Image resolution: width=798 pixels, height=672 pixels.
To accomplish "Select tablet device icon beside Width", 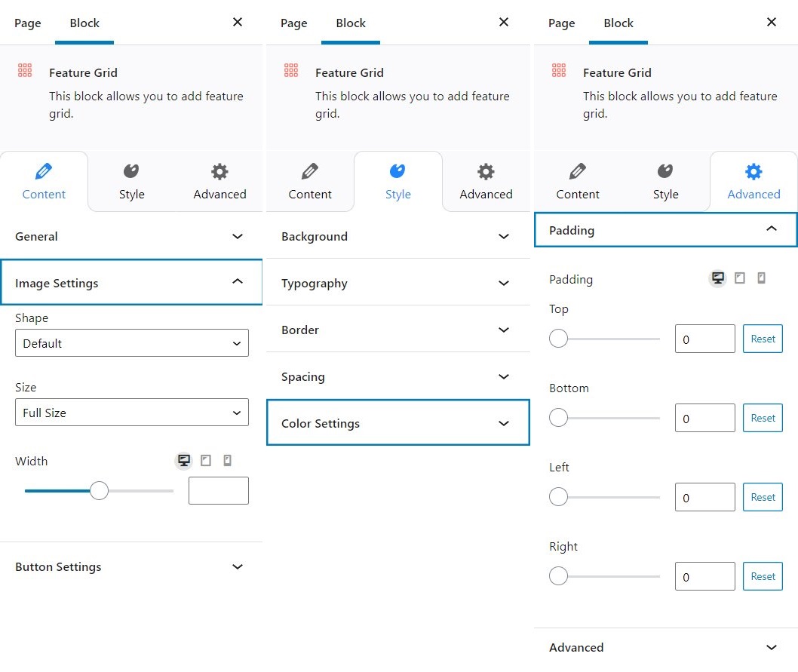I will (x=205, y=461).
